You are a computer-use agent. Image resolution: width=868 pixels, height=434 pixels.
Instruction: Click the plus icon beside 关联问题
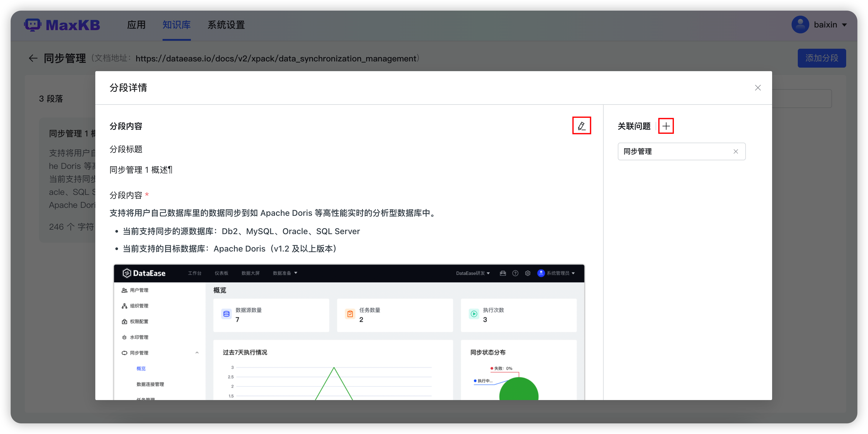pyautogui.click(x=666, y=125)
